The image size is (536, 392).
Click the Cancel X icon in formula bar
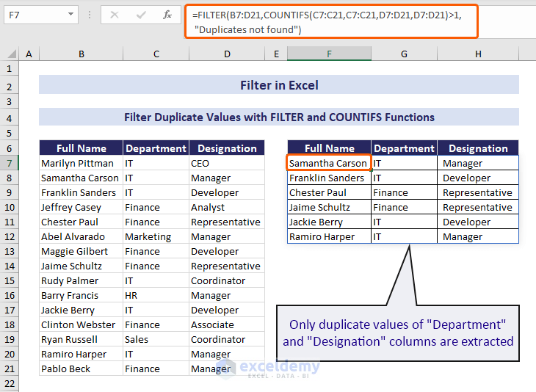tap(115, 15)
